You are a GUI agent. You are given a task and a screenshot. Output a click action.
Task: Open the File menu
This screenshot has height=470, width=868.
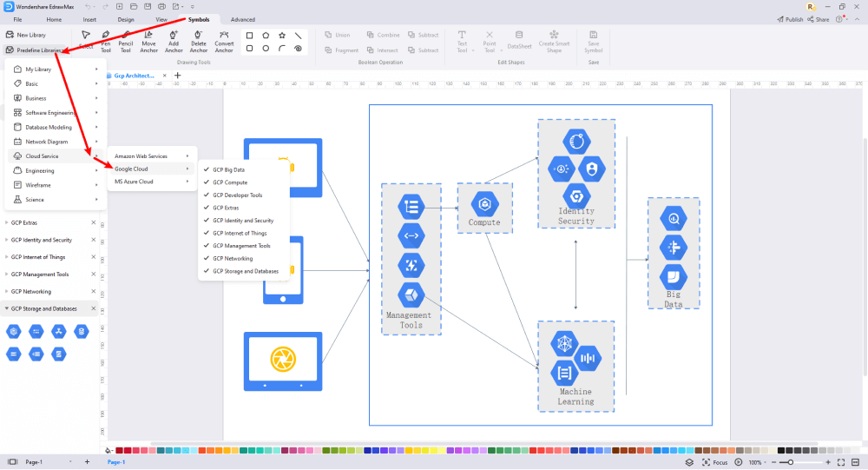(17, 19)
